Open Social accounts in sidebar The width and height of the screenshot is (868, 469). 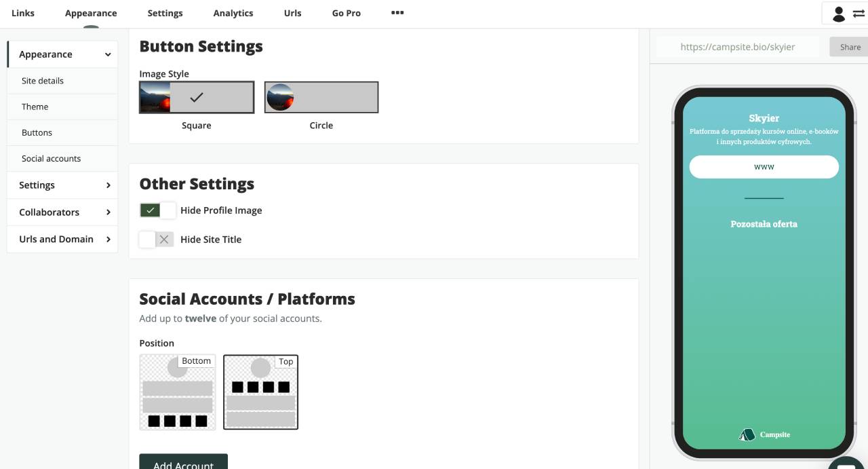[51, 159]
